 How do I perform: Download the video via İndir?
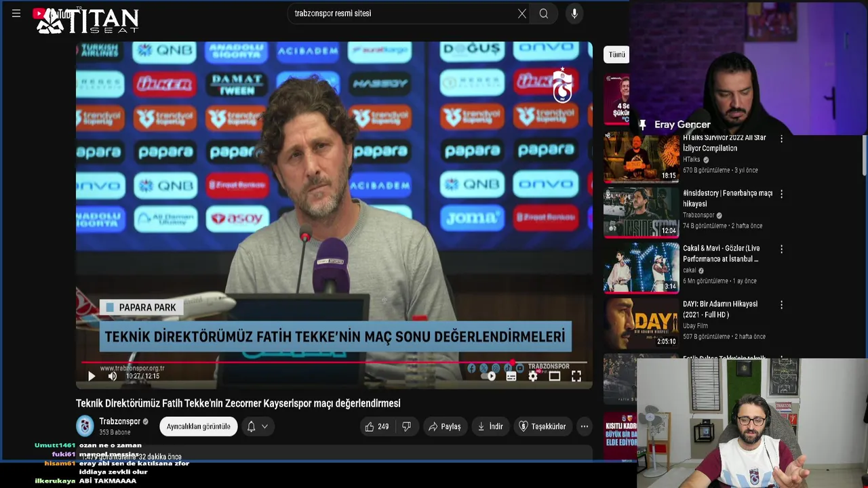490,426
